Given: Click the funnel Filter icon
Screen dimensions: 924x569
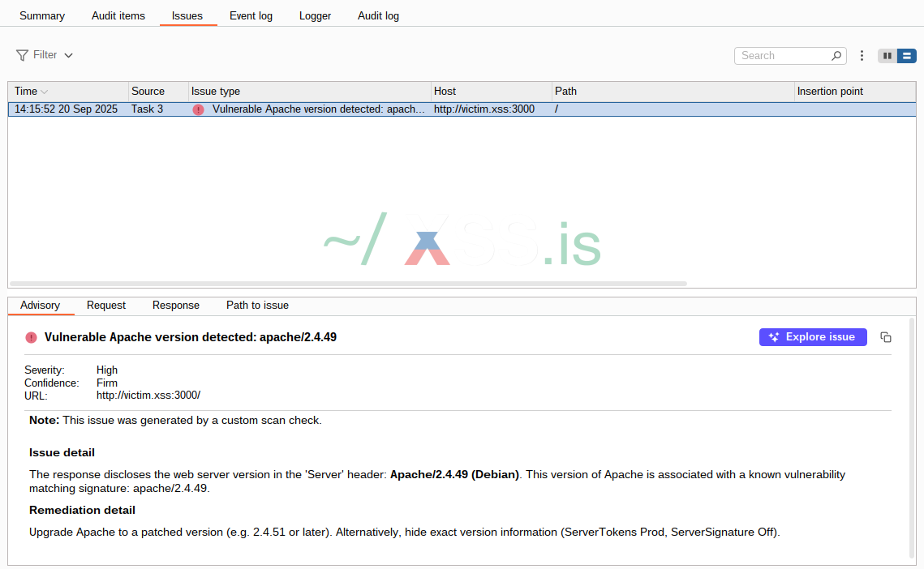Looking at the screenshot, I should [x=22, y=55].
